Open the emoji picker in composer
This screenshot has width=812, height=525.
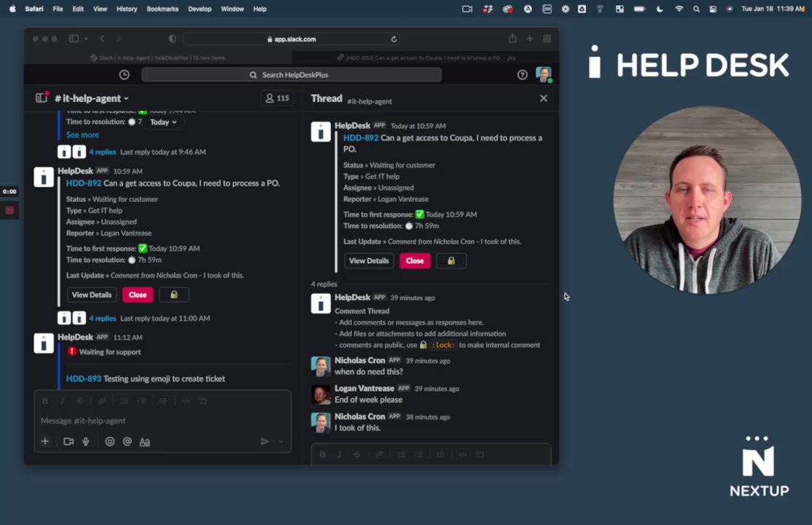pyautogui.click(x=110, y=442)
